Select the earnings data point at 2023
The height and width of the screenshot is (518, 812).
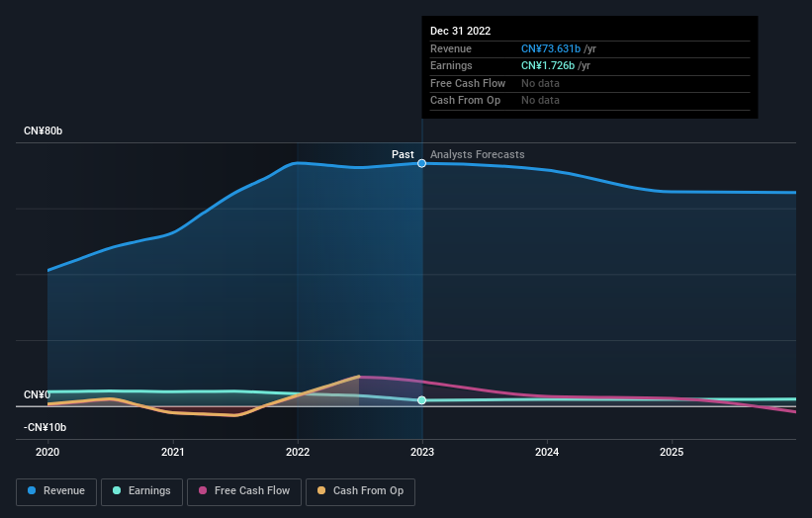point(421,400)
